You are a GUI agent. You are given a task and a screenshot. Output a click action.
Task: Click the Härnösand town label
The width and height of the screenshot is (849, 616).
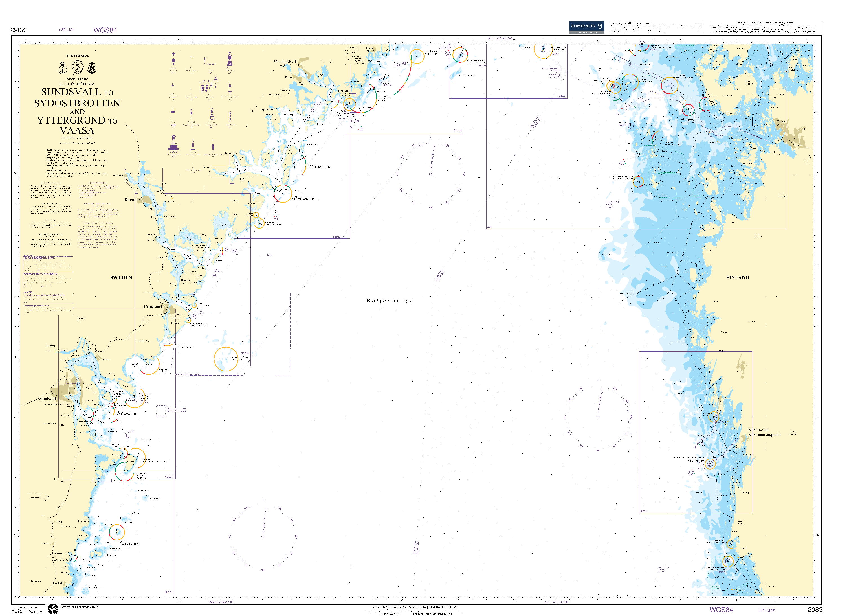tap(153, 307)
